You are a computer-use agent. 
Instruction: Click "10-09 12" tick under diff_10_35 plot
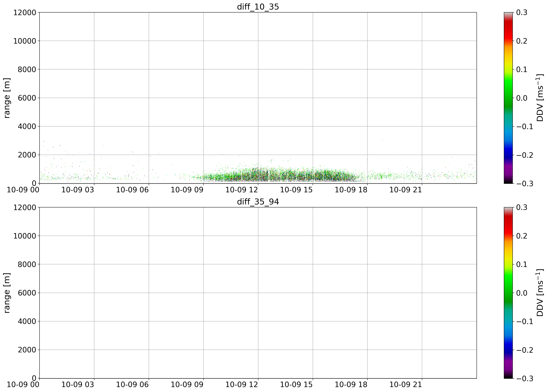pyautogui.click(x=242, y=190)
